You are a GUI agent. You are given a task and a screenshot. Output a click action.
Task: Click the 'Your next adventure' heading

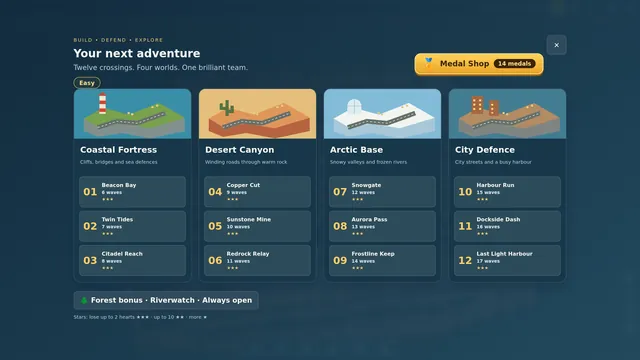[137, 53]
